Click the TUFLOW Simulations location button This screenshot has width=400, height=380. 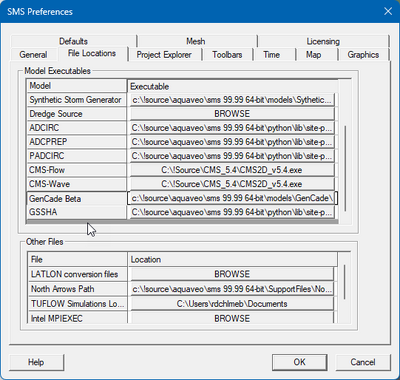232,304
